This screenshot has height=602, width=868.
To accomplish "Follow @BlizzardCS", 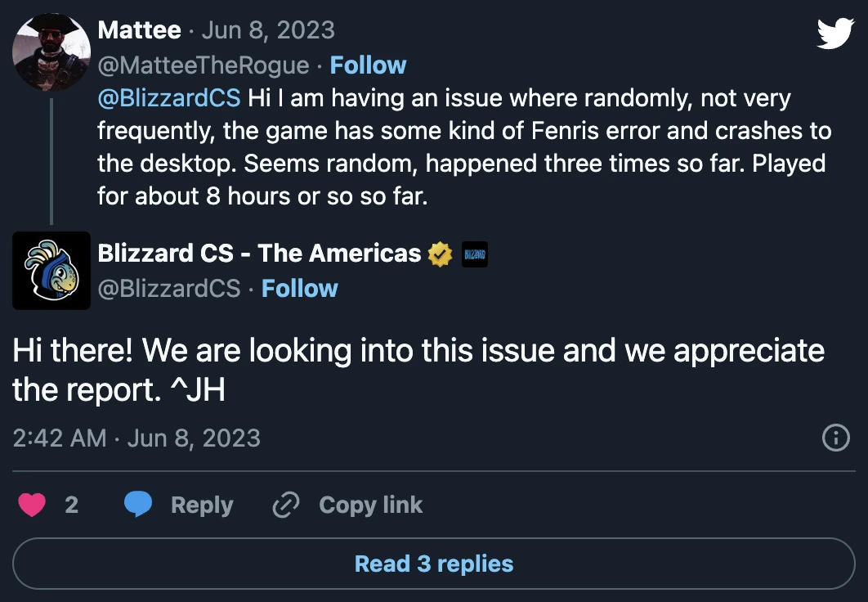I will point(300,288).
